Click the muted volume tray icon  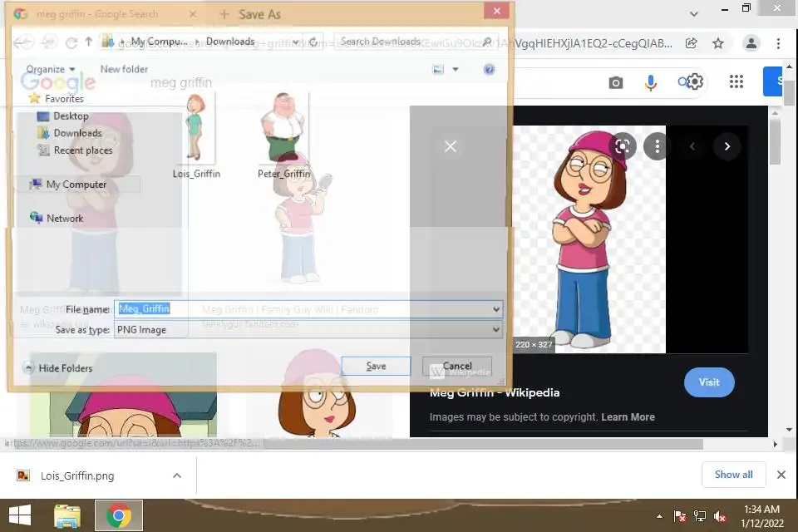coord(720,516)
